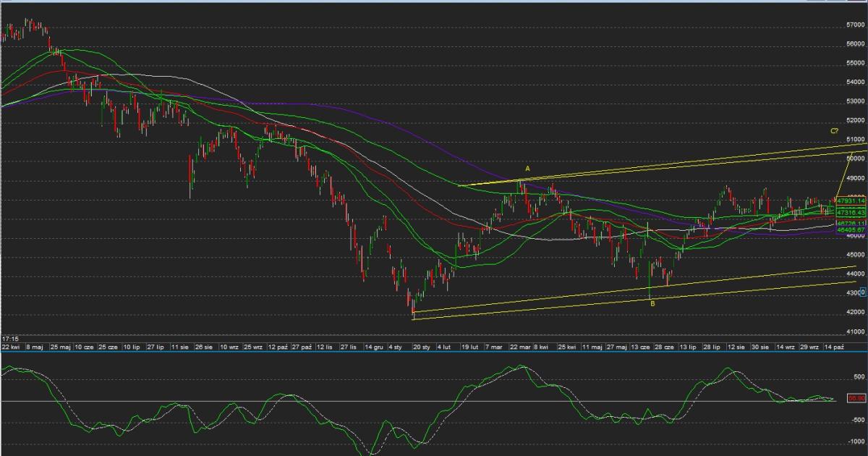868x456 pixels.
Task: Click the 46405.67 purple average tag
Action: point(851,229)
